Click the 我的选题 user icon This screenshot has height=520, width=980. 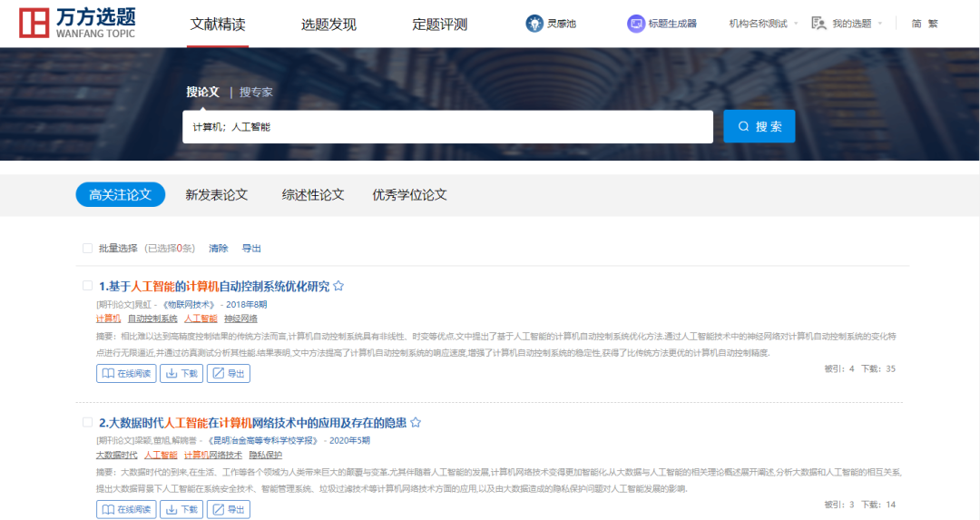click(818, 24)
